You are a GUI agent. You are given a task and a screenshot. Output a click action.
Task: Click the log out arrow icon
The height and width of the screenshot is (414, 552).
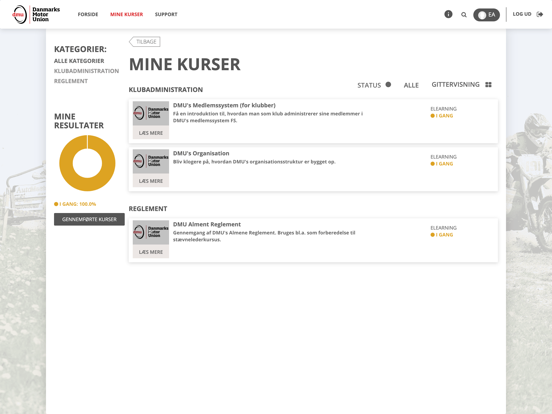[x=539, y=14]
